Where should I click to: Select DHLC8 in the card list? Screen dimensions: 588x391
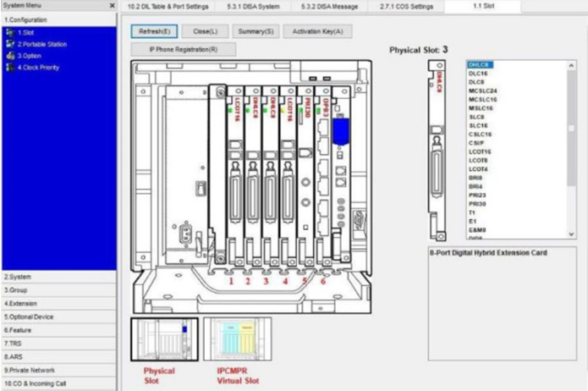480,64
